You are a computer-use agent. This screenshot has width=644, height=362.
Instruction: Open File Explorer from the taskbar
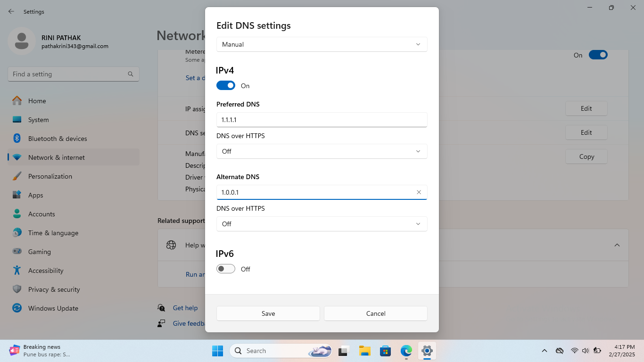click(x=364, y=351)
